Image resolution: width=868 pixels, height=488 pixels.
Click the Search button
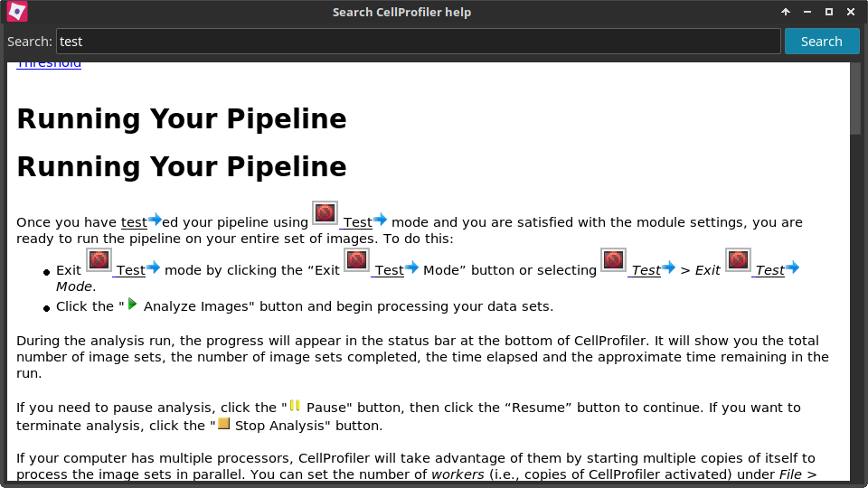822,42
